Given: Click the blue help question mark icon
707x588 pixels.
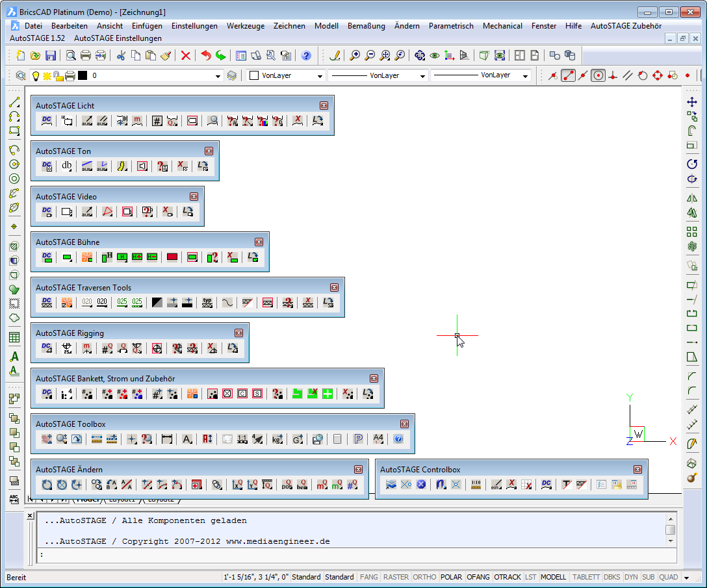Looking at the screenshot, I should [306, 56].
